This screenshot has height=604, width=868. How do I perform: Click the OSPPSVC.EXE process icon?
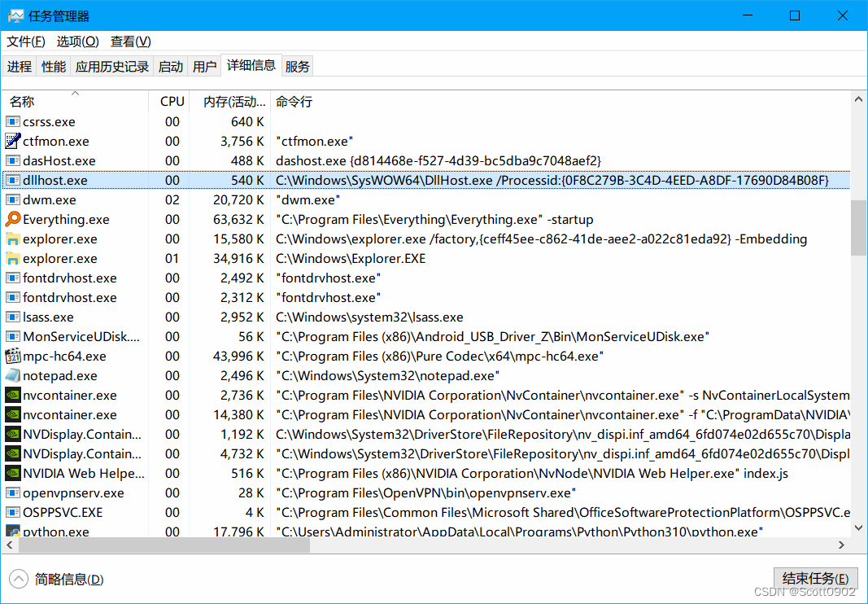(13, 512)
